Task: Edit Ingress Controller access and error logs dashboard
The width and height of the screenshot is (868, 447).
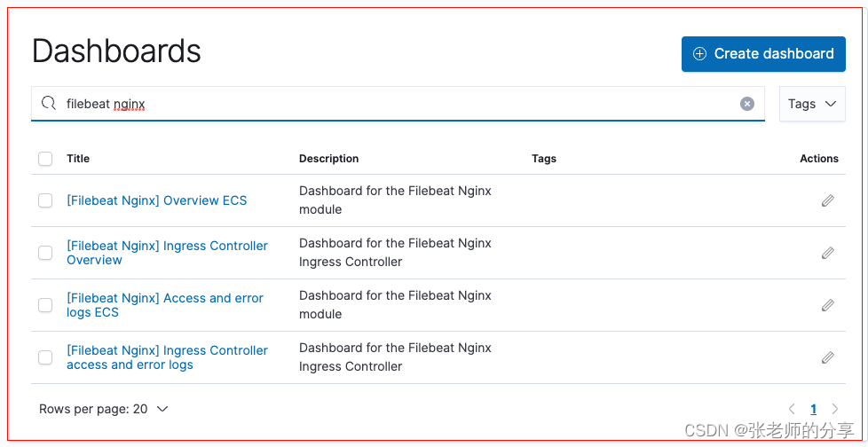Action: [x=827, y=357]
